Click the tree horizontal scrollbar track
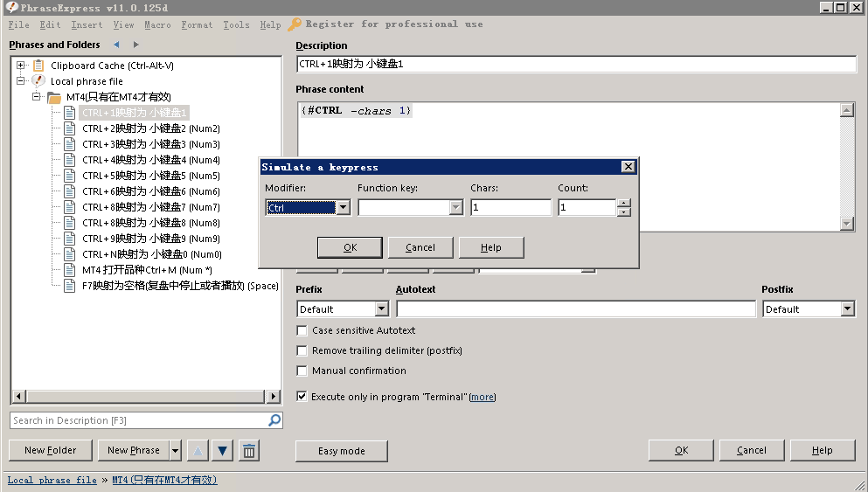 [x=146, y=396]
